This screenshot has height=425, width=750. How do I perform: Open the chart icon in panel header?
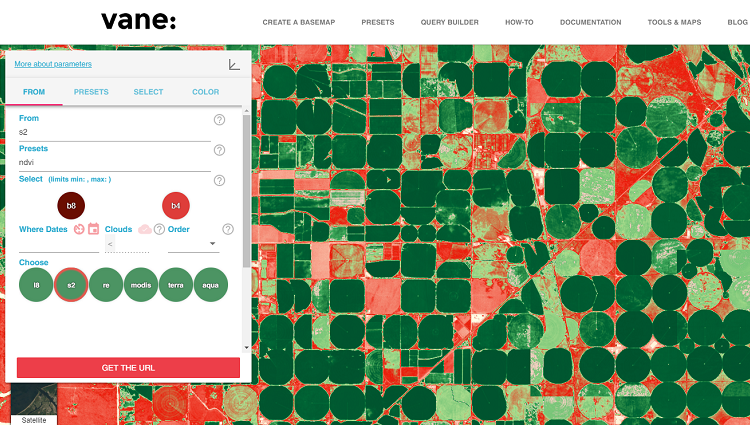coord(234,65)
